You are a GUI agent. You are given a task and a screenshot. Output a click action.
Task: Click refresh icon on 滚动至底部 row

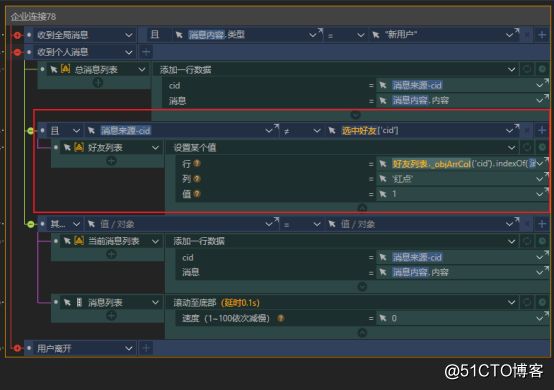pyautogui.click(x=527, y=302)
